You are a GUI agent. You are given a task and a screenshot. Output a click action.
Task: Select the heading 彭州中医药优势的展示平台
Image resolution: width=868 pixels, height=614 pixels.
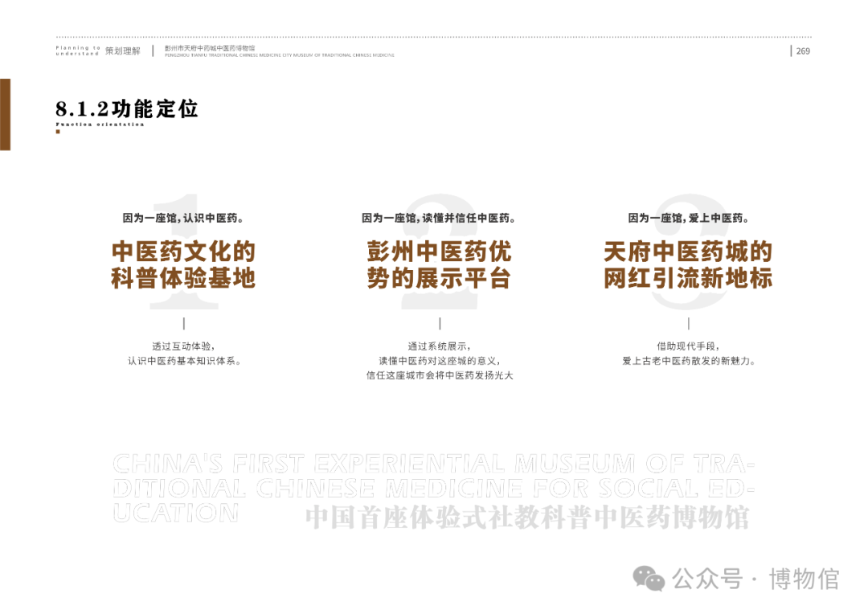tap(439, 264)
